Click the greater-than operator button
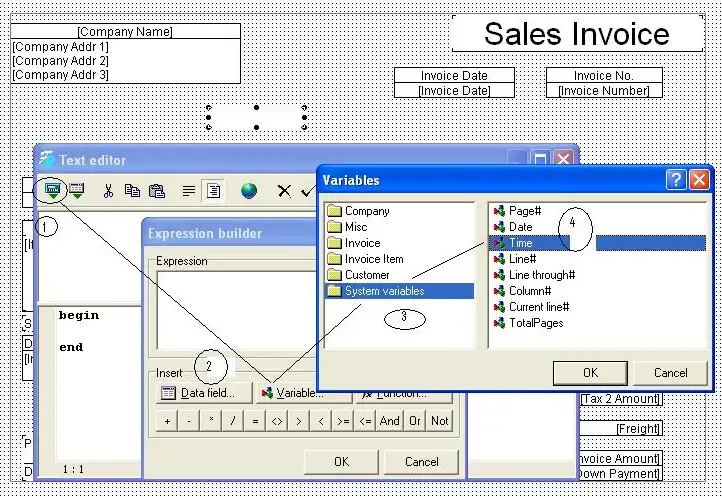Image resolution: width=722 pixels, height=496 pixels. click(x=299, y=421)
